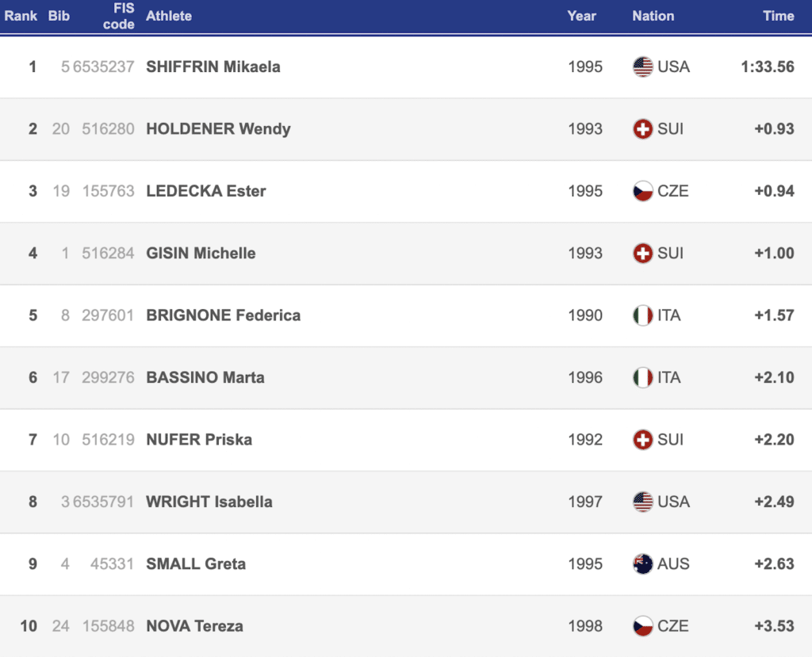Click winning time 1:33.56

[x=767, y=67]
